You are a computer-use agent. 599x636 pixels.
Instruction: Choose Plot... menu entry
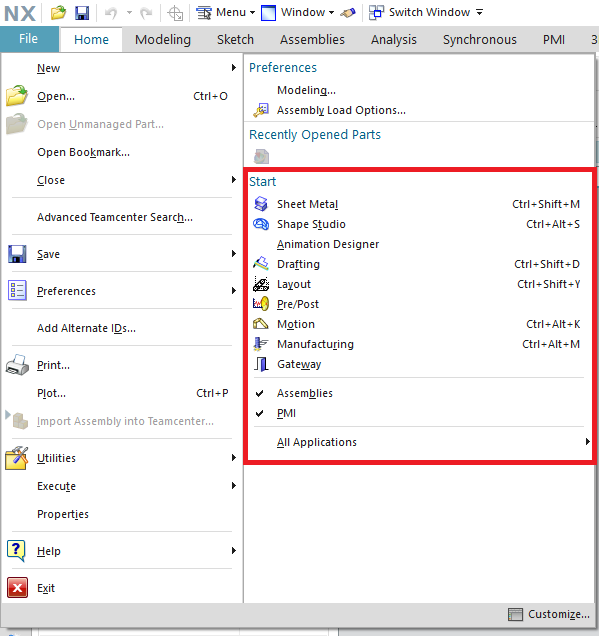(x=51, y=393)
